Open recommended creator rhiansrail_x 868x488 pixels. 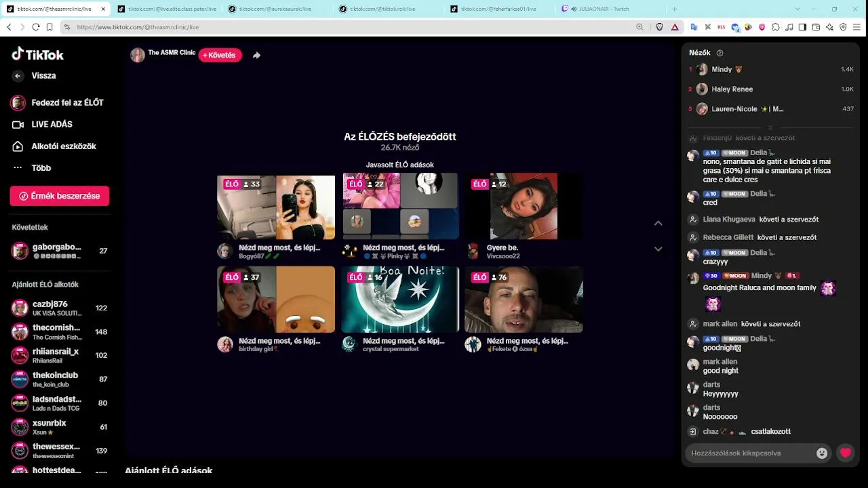click(60, 356)
